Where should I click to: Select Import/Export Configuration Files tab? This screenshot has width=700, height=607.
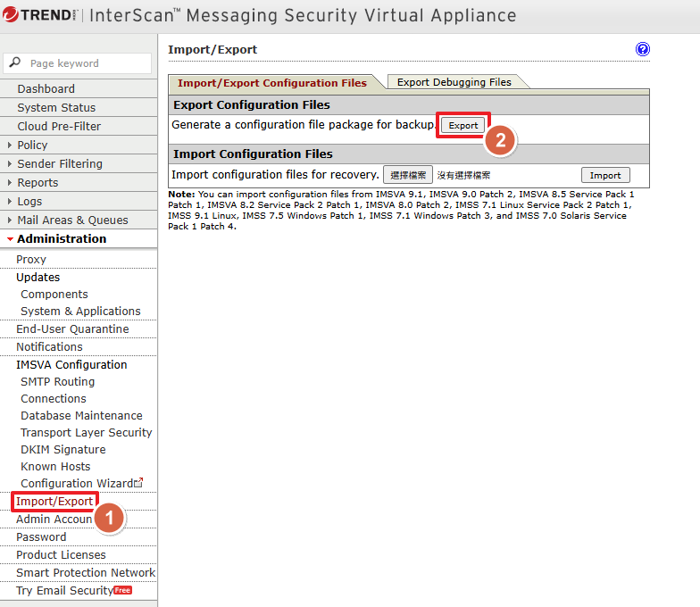(x=272, y=83)
